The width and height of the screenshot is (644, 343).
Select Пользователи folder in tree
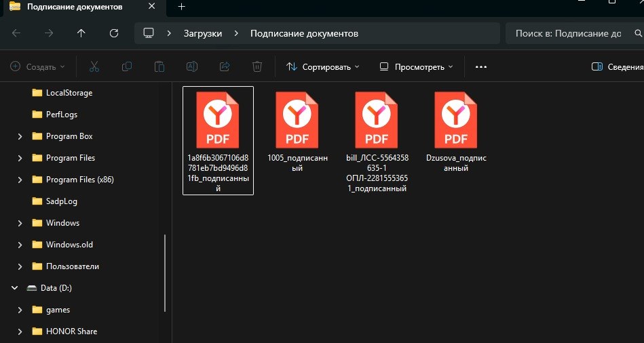click(x=65, y=266)
